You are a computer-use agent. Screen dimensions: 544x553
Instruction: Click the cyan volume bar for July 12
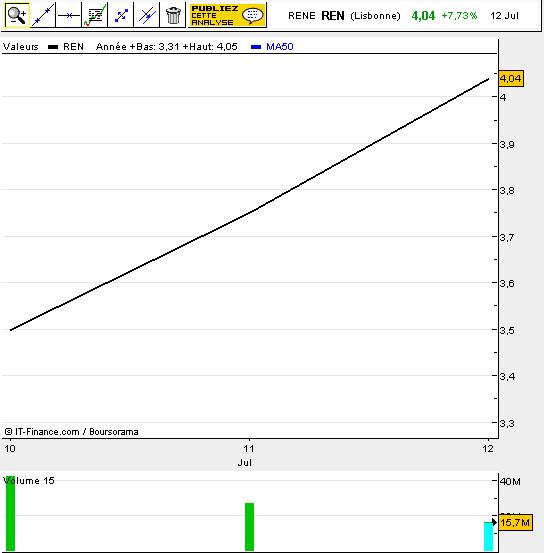[x=488, y=536]
